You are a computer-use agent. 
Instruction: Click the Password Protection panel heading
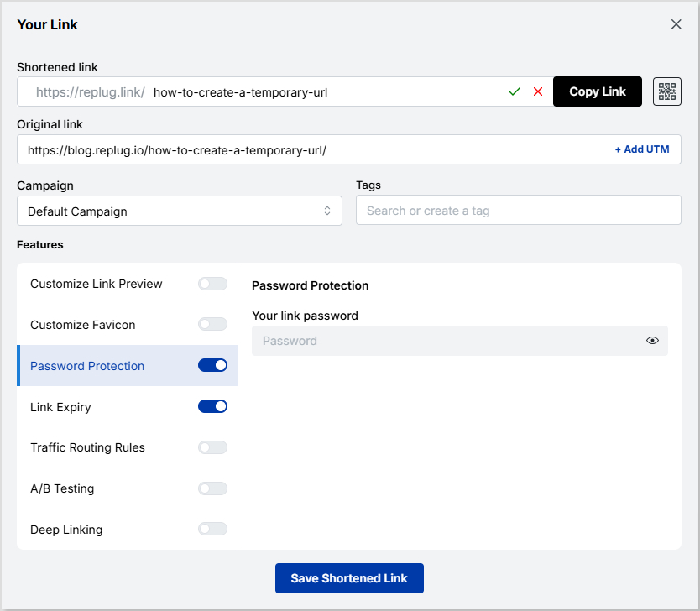point(311,285)
